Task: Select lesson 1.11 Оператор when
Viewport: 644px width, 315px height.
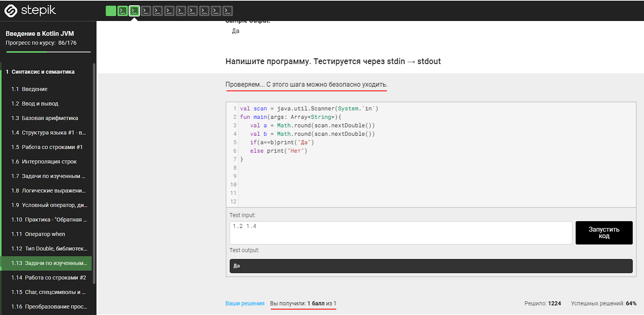Action: (45, 234)
